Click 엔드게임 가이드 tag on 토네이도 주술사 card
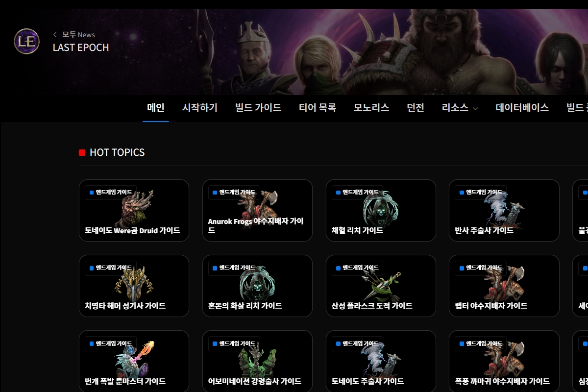588x392 pixels. coord(357,343)
